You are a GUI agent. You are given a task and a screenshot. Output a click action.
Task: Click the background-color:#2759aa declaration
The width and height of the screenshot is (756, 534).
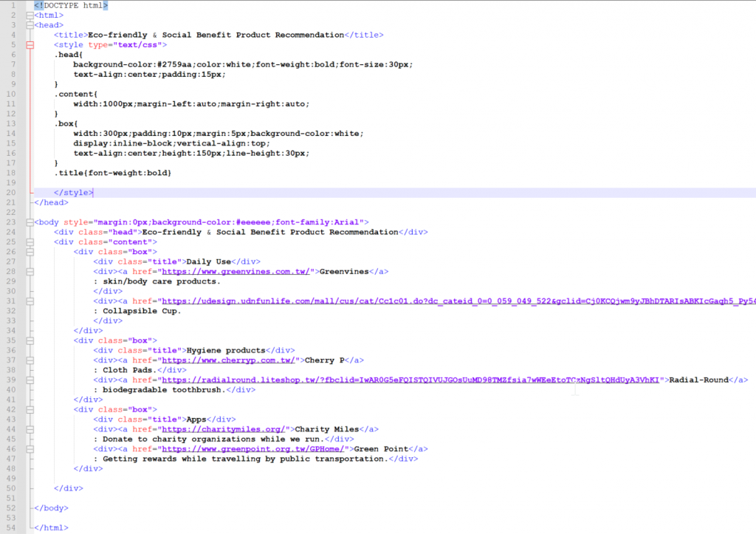point(132,65)
